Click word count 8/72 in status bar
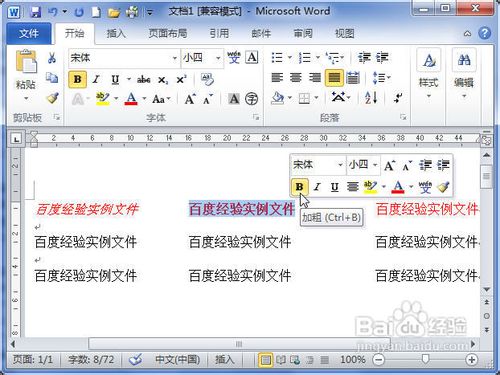The width and height of the screenshot is (500, 375). 91,360
